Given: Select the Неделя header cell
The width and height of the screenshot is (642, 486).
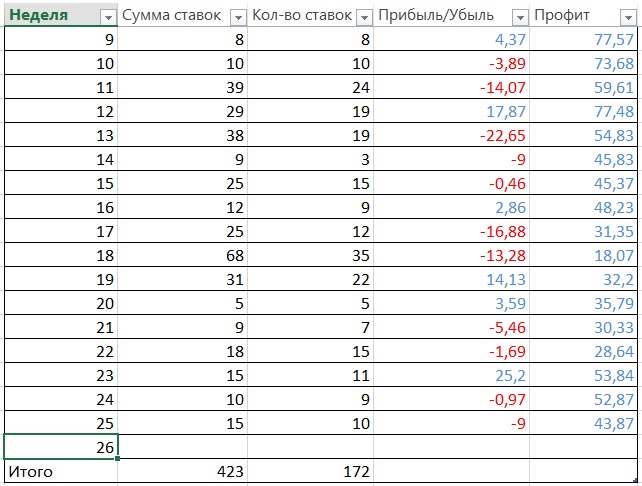Looking at the screenshot, I should pyautogui.click(x=61, y=15).
